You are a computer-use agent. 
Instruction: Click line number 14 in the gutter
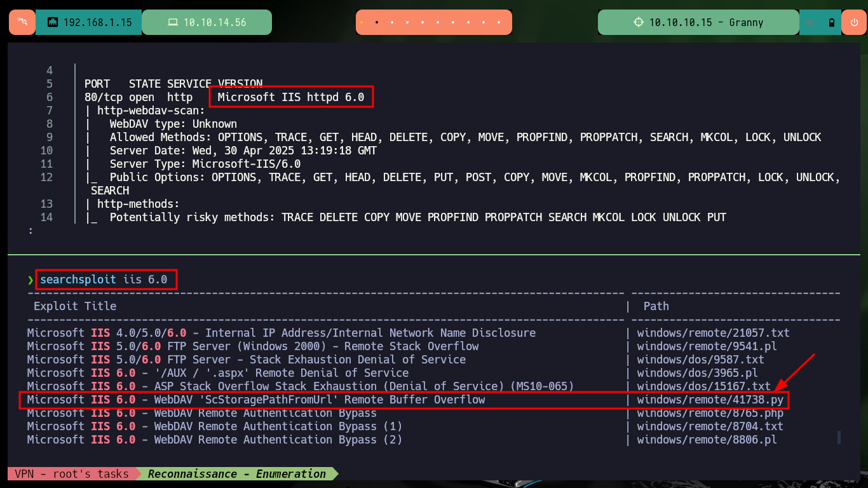(46, 217)
